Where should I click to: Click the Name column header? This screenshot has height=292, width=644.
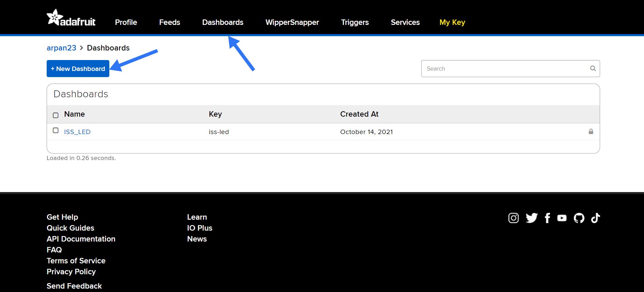coord(74,114)
